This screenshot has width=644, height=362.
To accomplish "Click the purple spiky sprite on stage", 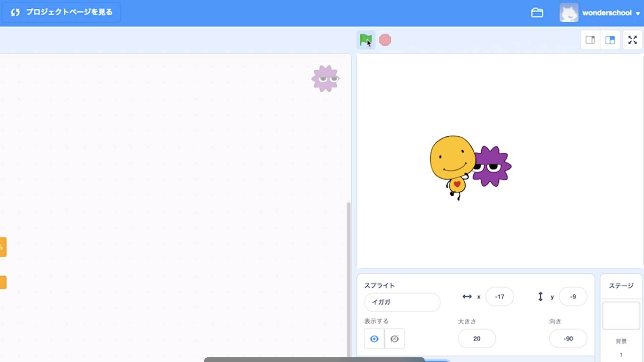I will [x=493, y=166].
